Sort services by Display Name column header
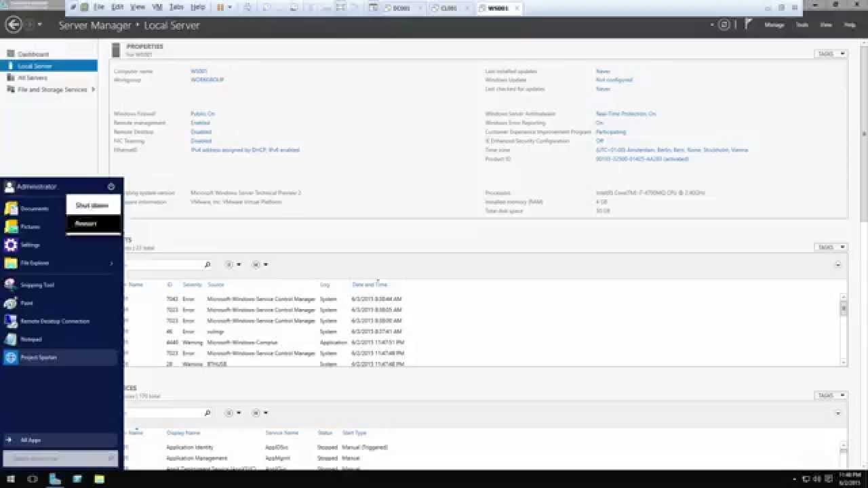Viewport: 868px width, 488px height. pyautogui.click(x=183, y=432)
